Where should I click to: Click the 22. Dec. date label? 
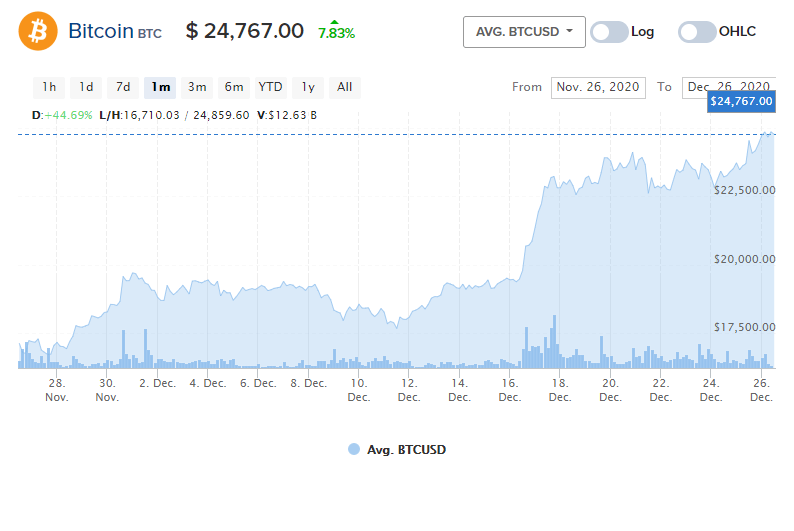tap(661, 390)
